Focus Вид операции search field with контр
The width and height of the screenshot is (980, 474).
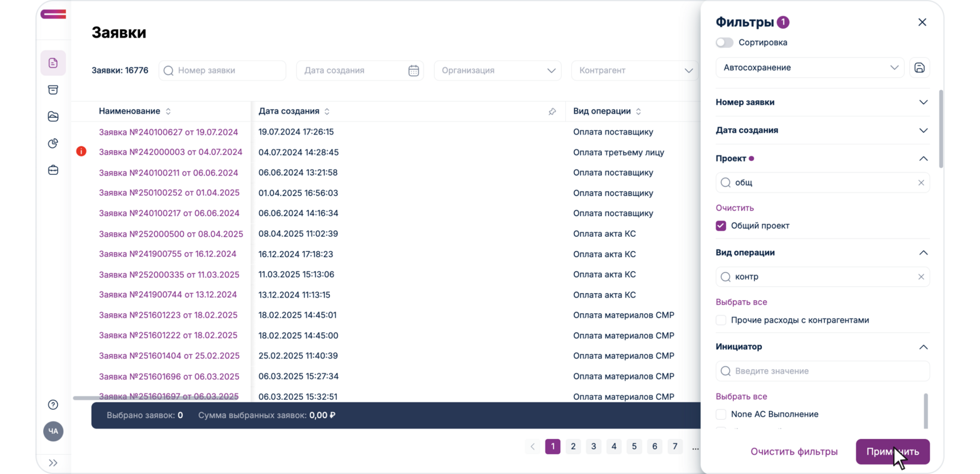822,277
